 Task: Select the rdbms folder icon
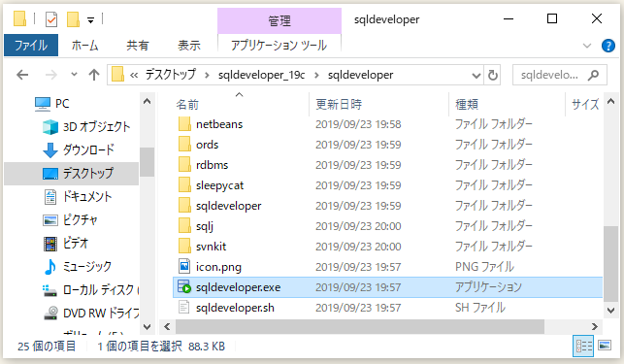[x=184, y=164]
